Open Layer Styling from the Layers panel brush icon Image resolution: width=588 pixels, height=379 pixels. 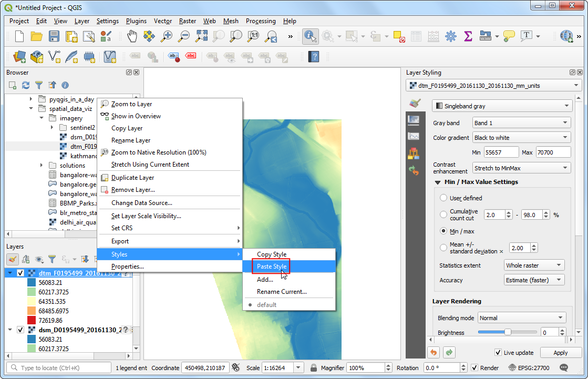coord(13,259)
